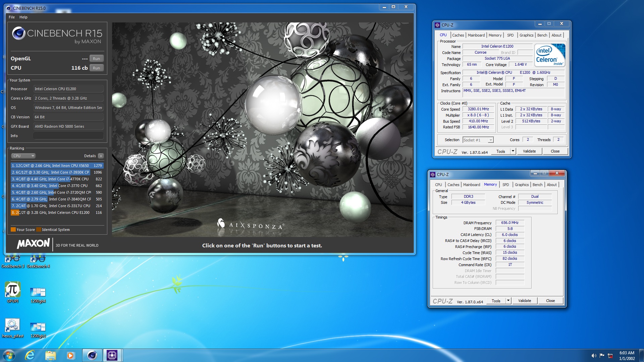
Task: Click Tools button in lower CPU-Z window
Action: pos(496,301)
